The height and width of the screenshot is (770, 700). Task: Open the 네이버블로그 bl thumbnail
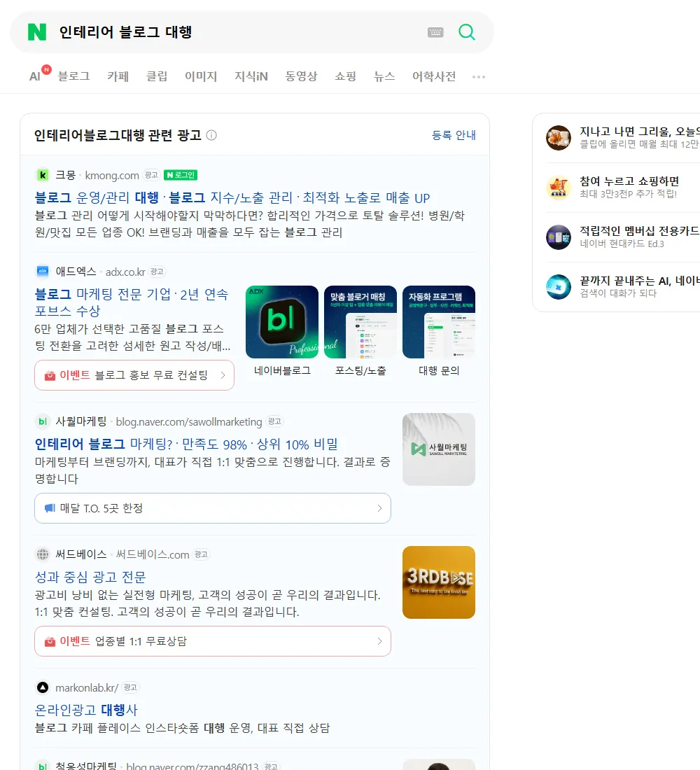point(282,322)
